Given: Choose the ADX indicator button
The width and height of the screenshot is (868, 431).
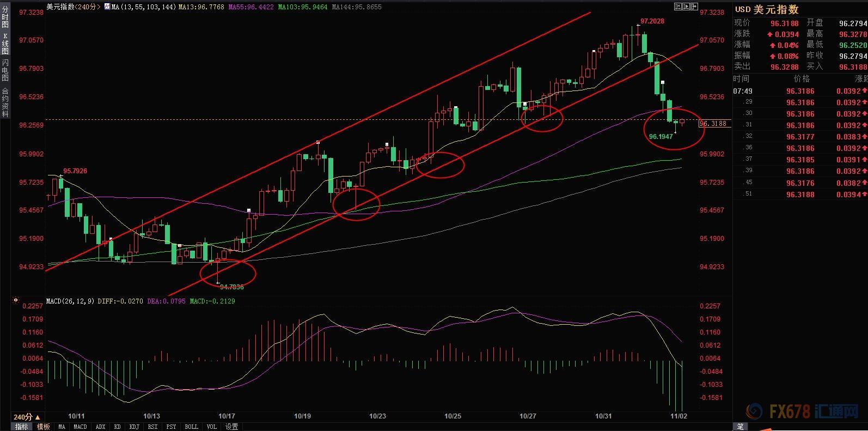Looking at the screenshot, I should click(100, 427).
